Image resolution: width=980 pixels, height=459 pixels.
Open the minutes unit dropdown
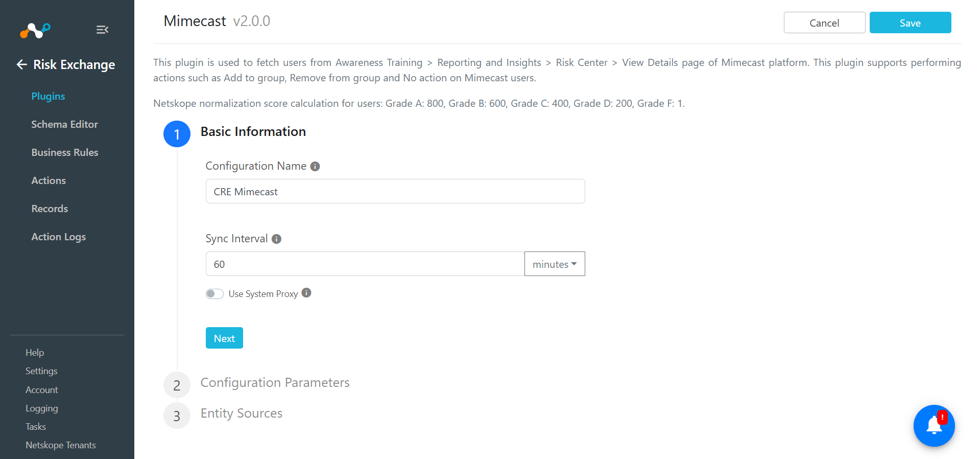click(x=555, y=264)
